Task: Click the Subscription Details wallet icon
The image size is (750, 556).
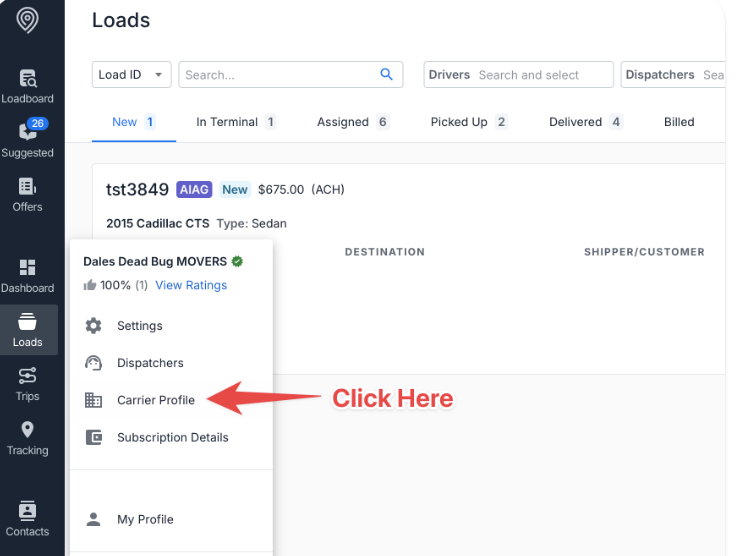Action: click(94, 437)
